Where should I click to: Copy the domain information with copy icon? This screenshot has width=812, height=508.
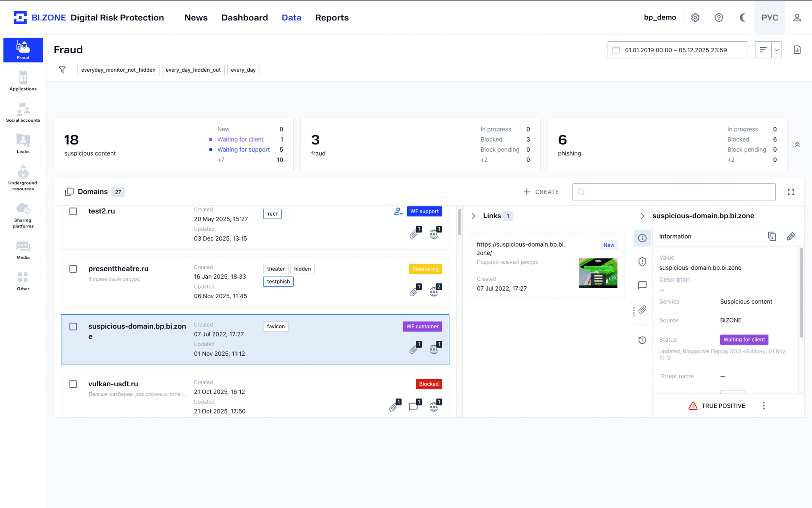click(772, 236)
